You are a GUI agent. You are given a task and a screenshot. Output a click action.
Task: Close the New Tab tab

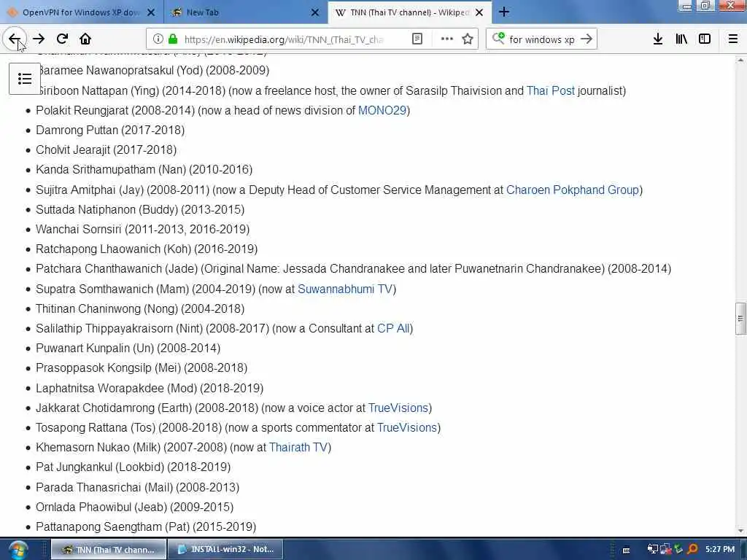(x=315, y=12)
